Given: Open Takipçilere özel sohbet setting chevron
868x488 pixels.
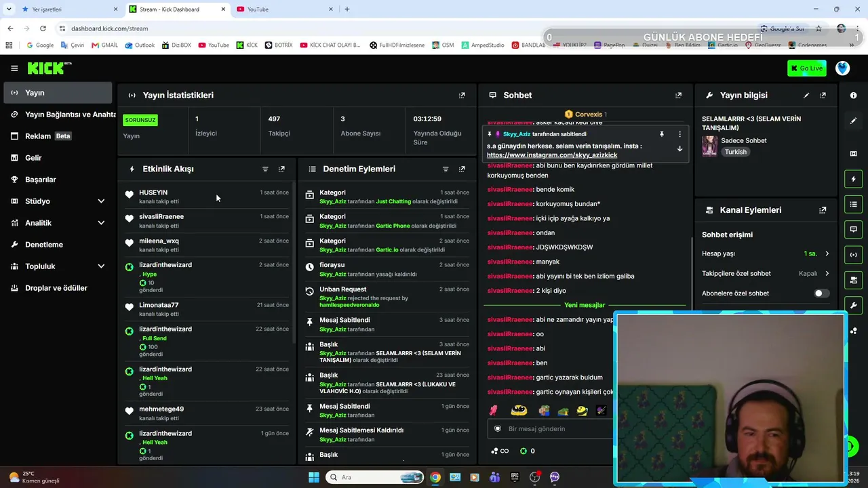Looking at the screenshot, I should click(827, 274).
